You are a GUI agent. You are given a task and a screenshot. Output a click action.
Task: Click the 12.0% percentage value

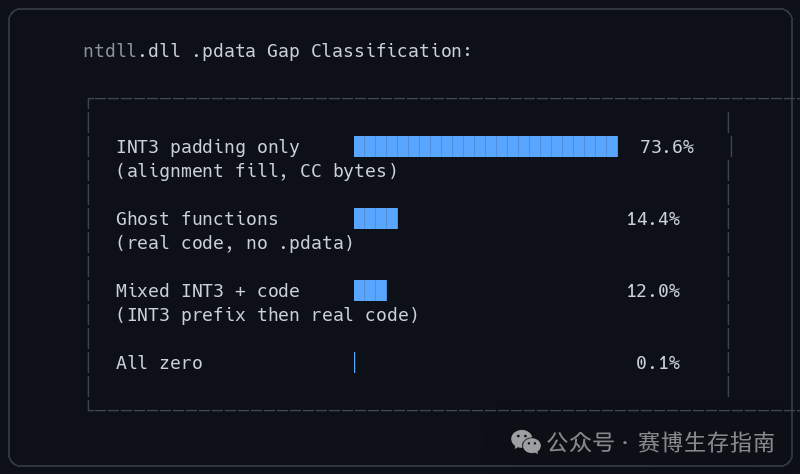click(x=653, y=291)
